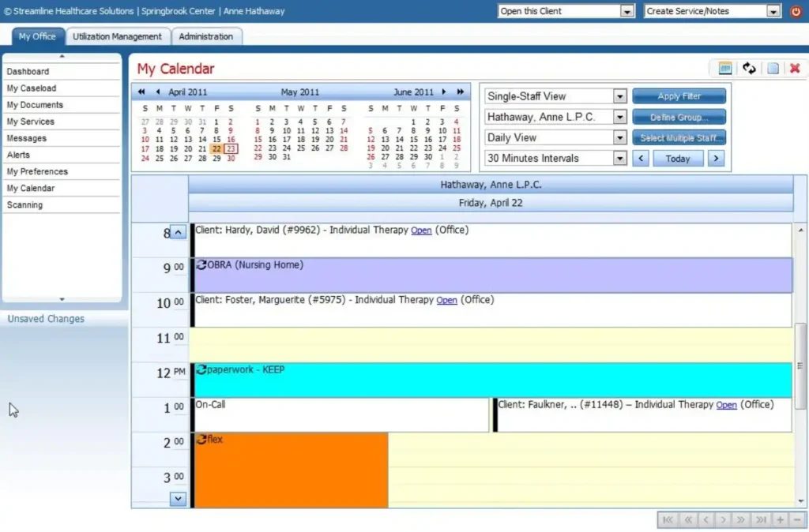Jump to last page with the end arrow icon
The image size is (809, 532).
click(761, 519)
